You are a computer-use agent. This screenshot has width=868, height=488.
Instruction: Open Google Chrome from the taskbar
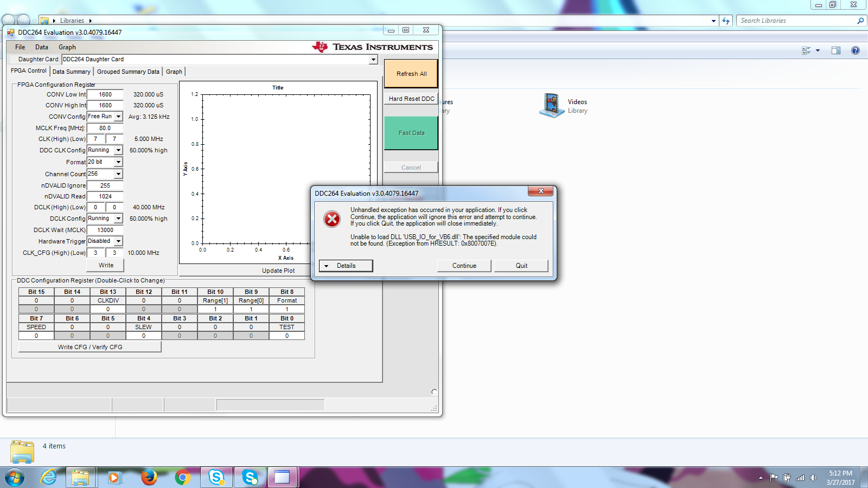[183, 478]
